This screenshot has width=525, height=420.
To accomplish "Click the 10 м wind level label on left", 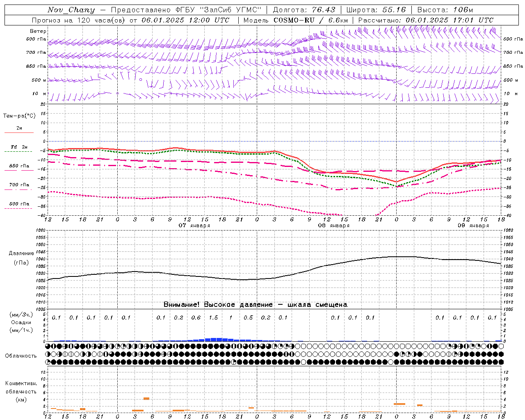I will click(39, 94).
